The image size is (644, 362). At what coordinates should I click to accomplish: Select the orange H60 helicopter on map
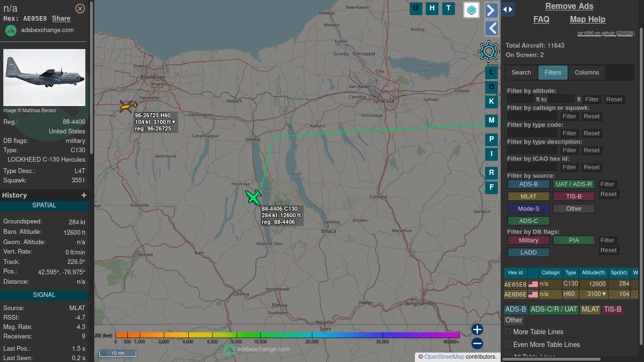128,107
